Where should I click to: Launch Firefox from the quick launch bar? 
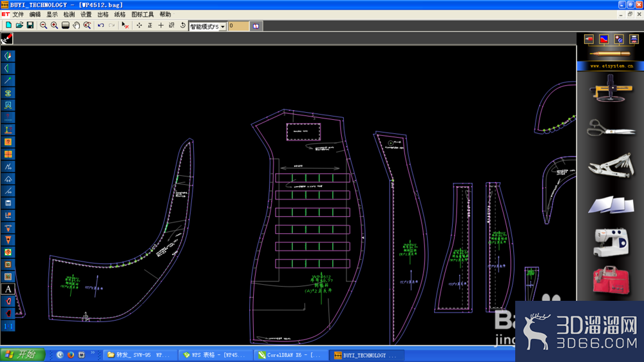pos(71,355)
